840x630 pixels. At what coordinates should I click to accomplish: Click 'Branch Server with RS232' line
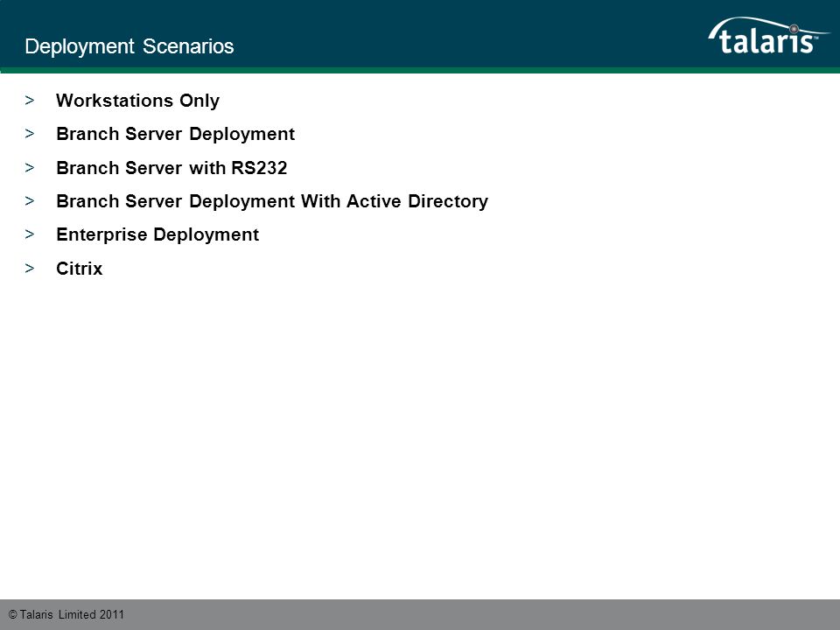[171, 168]
